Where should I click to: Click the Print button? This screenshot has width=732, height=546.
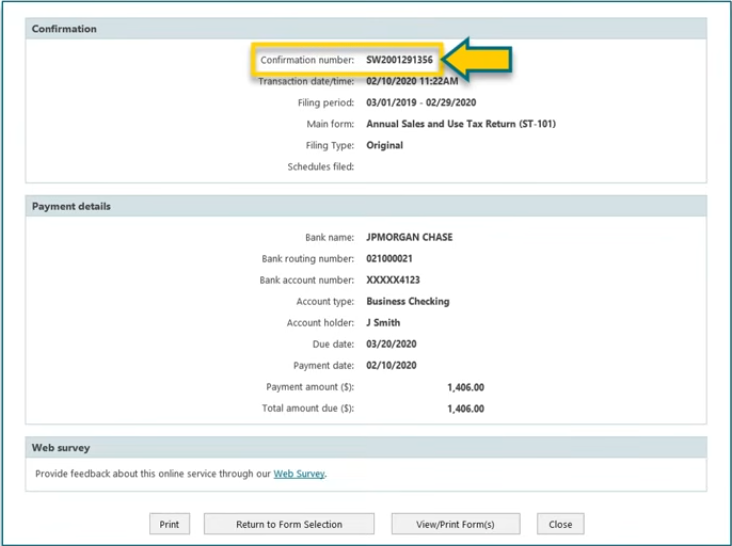pos(169,524)
